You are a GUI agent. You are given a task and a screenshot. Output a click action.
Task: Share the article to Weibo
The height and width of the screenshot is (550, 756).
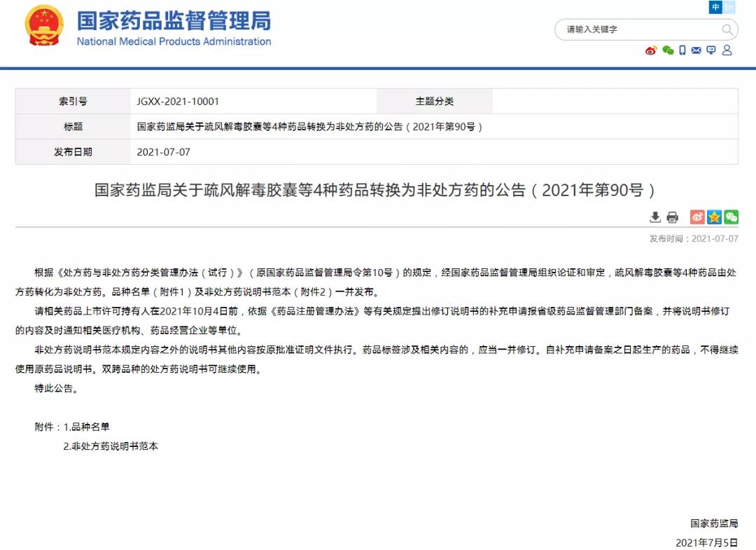[697, 217]
